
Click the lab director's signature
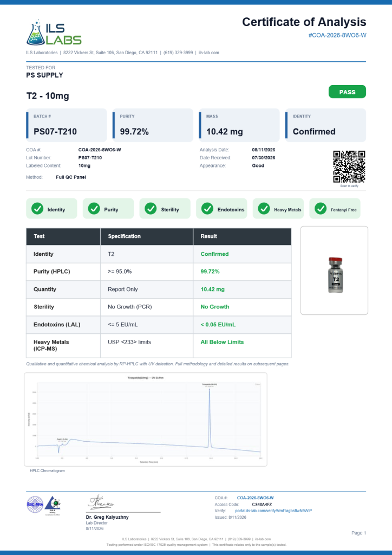point(101,502)
